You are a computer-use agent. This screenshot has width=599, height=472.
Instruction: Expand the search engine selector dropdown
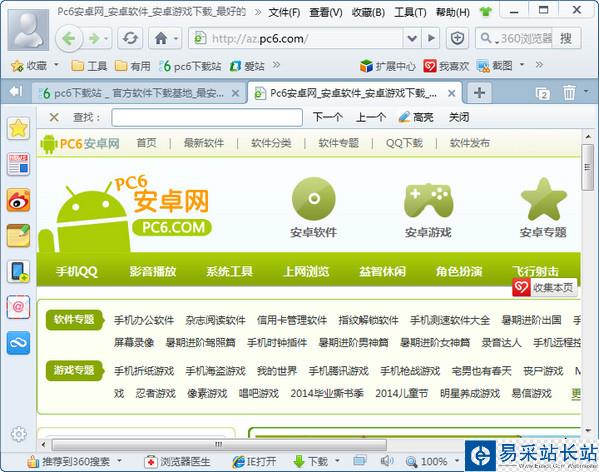pos(497,41)
